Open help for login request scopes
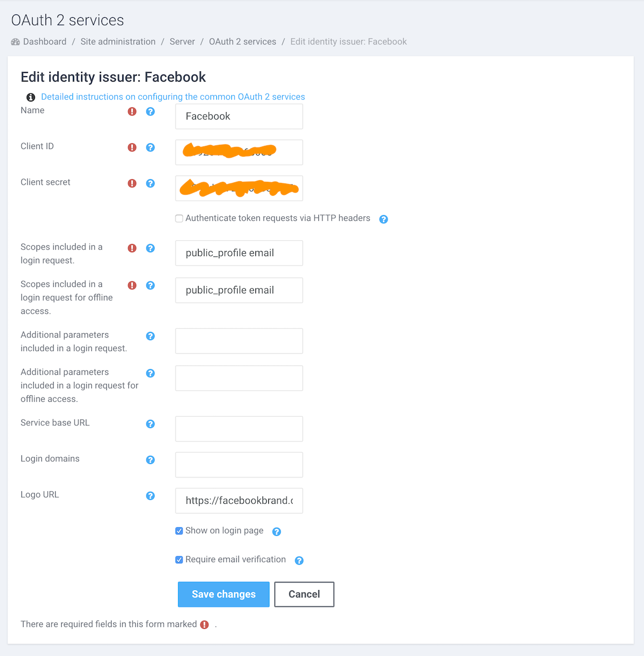Image resolution: width=644 pixels, height=656 pixels. pyautogui.click(x=150, y=248)
